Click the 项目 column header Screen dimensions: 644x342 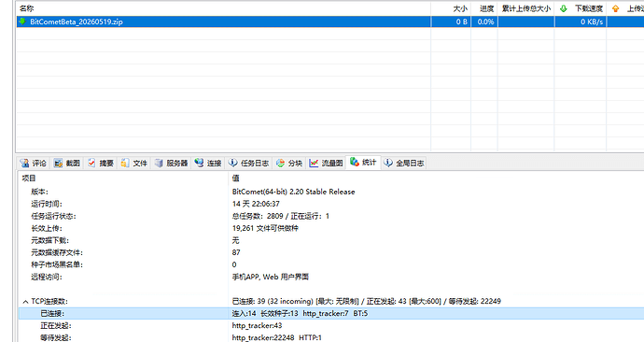[29, 178]
